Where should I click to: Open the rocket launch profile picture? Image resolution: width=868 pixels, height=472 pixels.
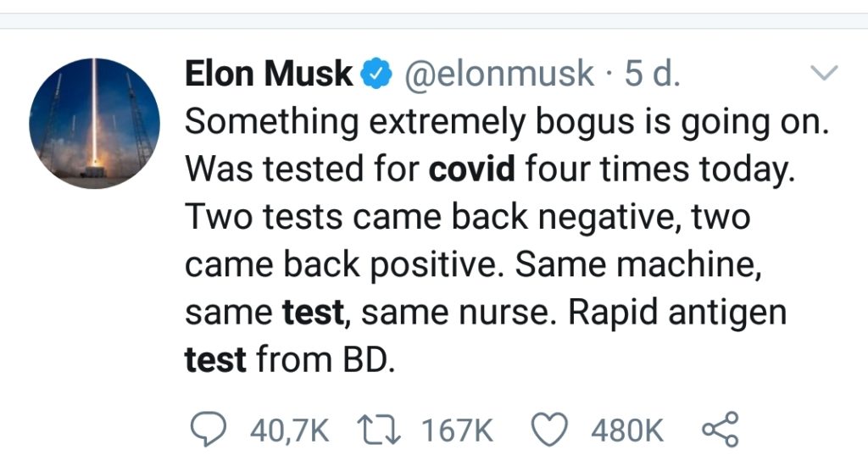tap(94, 123)
